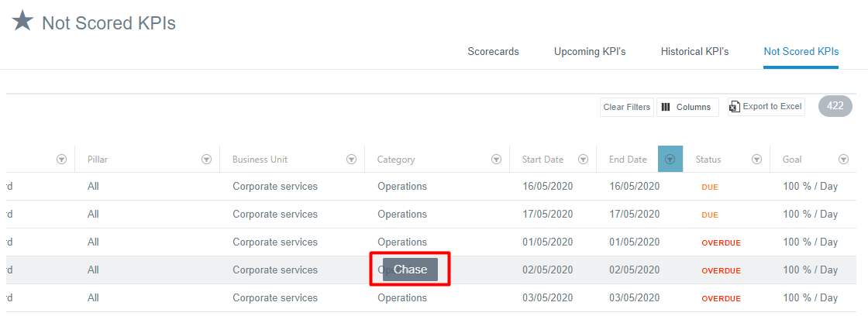Open the active End Date filter icon
868x316 pixels.
pos(670,160)
